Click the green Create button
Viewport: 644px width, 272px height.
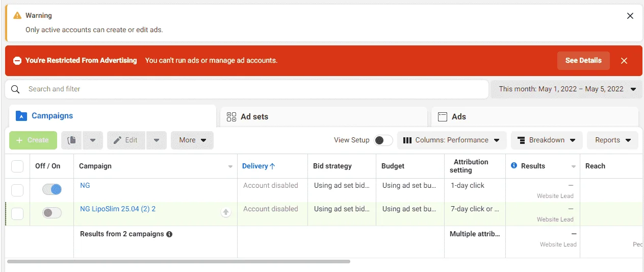click(33, 140)
